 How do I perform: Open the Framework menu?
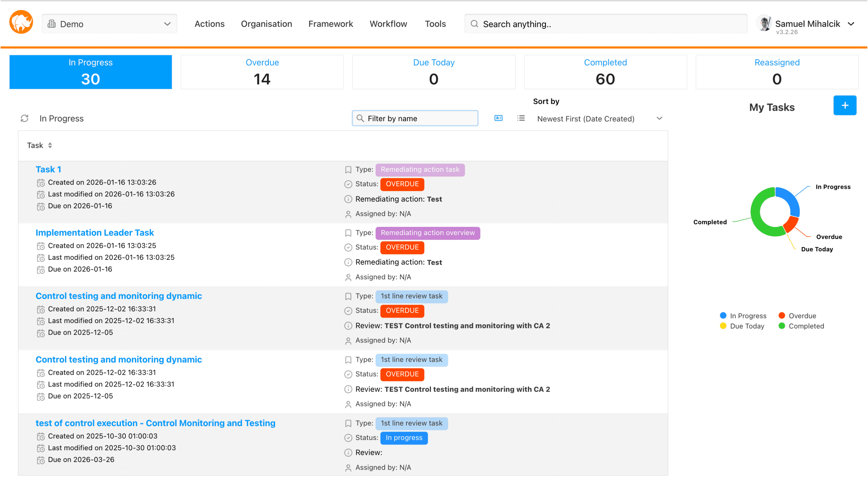pyautogui.click(x=331, y=24)
